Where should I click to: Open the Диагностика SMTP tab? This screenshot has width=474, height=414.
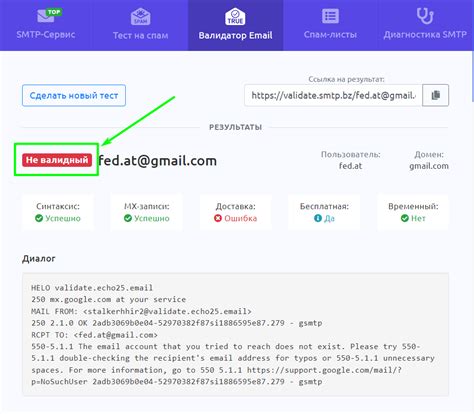click(x=425, y=25)
